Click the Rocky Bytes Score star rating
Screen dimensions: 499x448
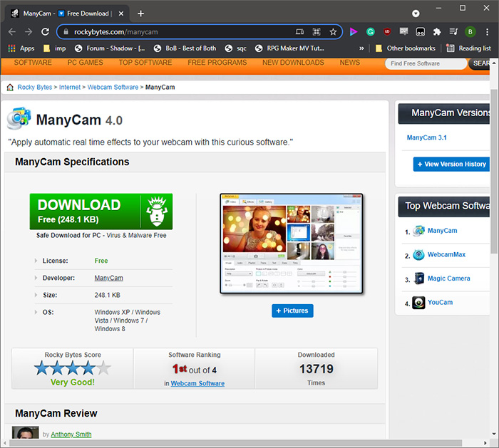73,368
